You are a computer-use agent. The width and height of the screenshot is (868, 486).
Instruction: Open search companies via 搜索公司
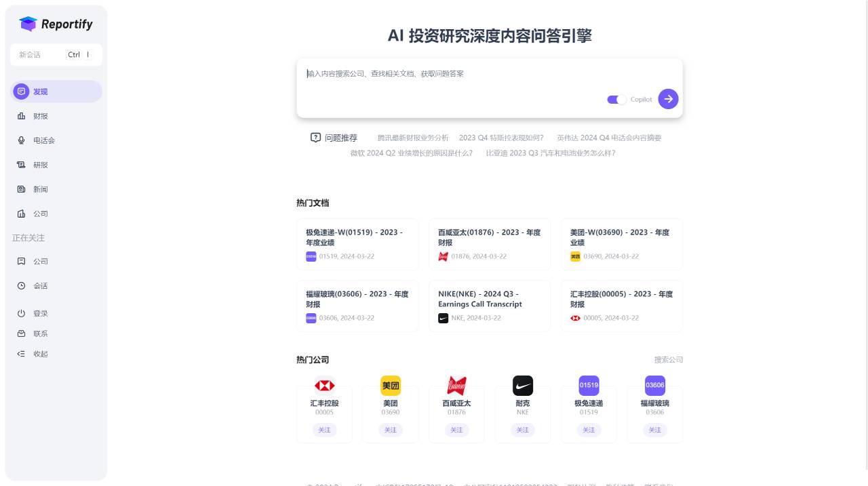[x=668, y=360]
